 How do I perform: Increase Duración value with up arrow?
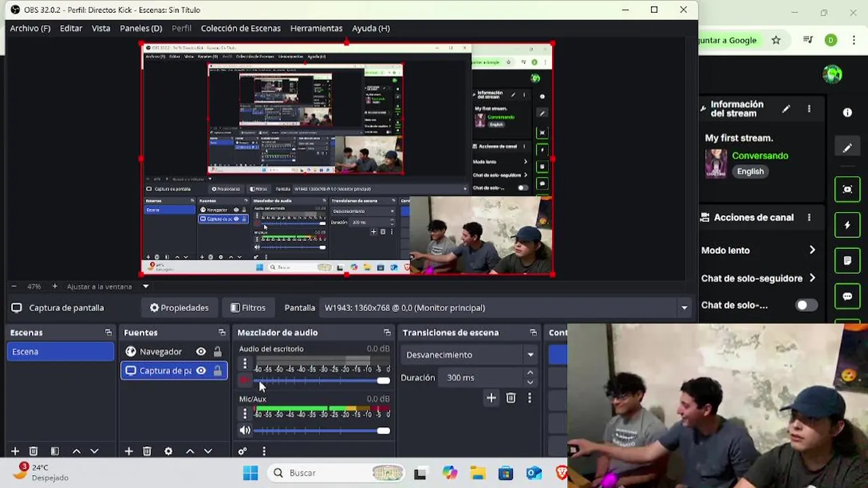coord(530,373)
